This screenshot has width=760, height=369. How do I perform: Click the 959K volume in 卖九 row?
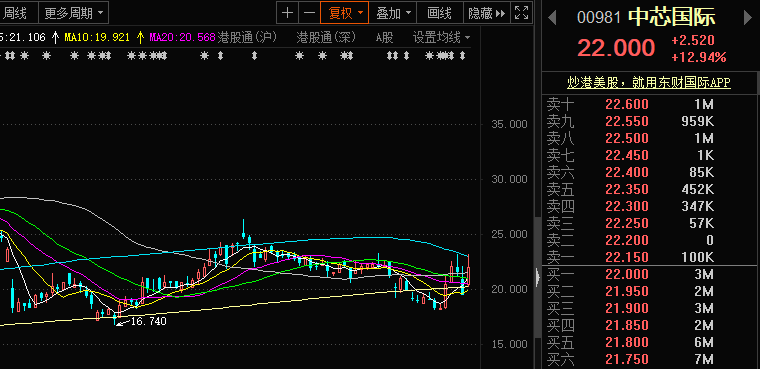coord(697,121)
